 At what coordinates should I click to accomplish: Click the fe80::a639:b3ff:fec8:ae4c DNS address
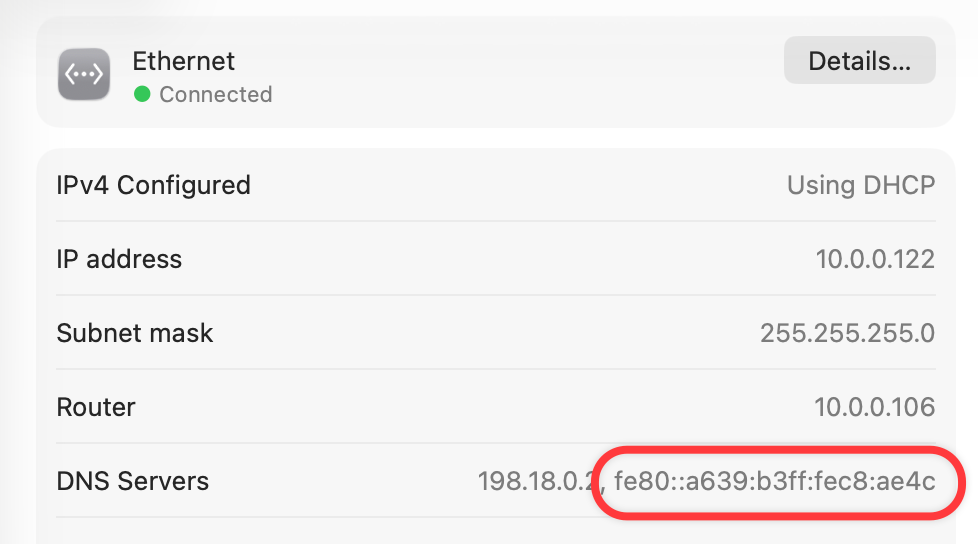coord(775,481)
